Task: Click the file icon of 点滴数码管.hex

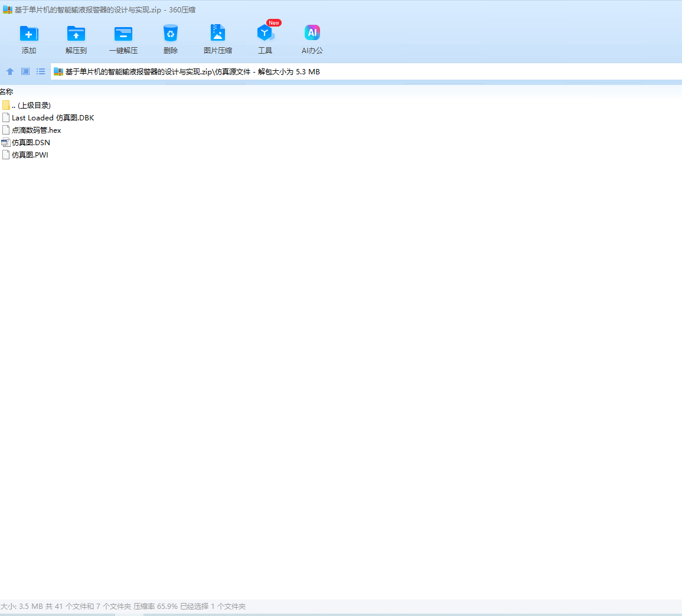Action: pyautogui.click(x=6, y=130)
